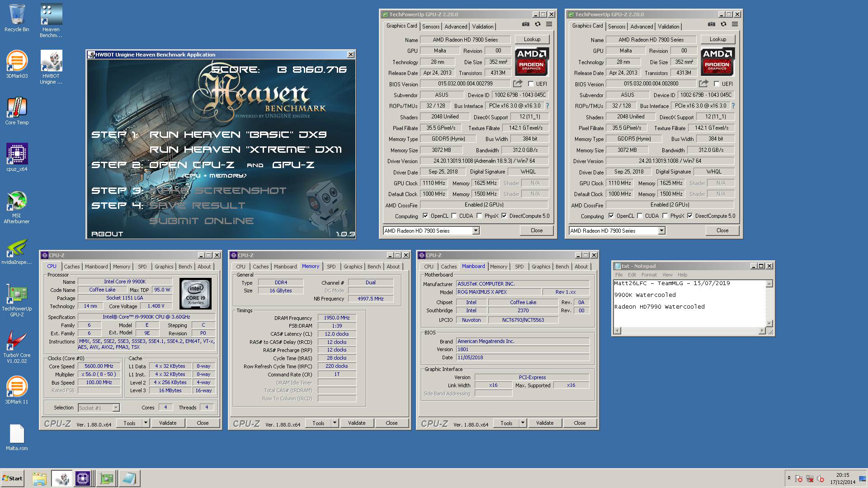This screenshot has height=488, width=868.
Task: Open the Malta.rom file icon
Action: click(x=17, y=437)
